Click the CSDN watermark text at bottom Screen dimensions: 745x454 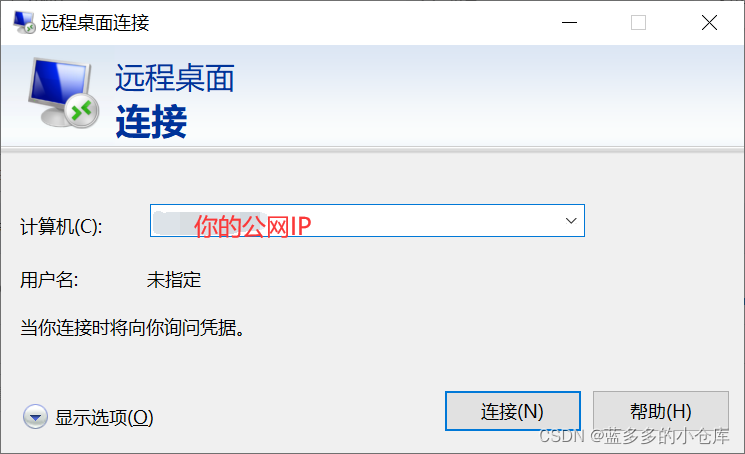tap(634, 435)
